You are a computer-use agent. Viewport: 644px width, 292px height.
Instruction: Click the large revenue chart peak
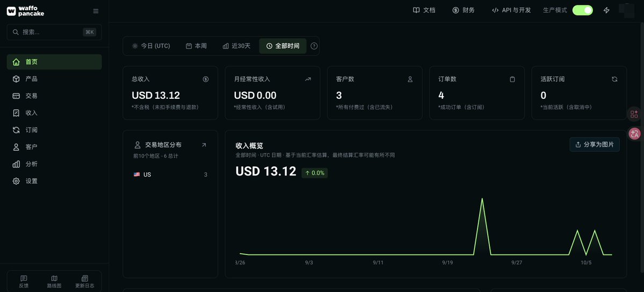(x=482, y=199)
